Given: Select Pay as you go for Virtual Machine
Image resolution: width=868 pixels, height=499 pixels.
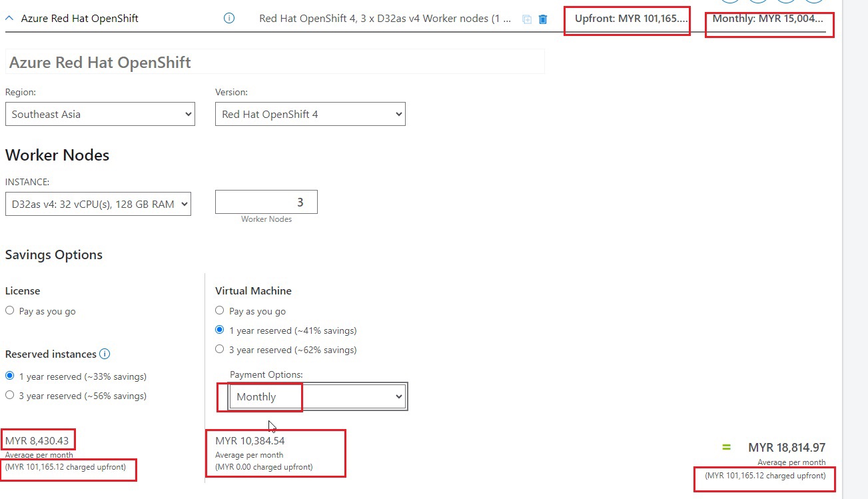Looking at the screenshot, I should click(x=219, y=310).
